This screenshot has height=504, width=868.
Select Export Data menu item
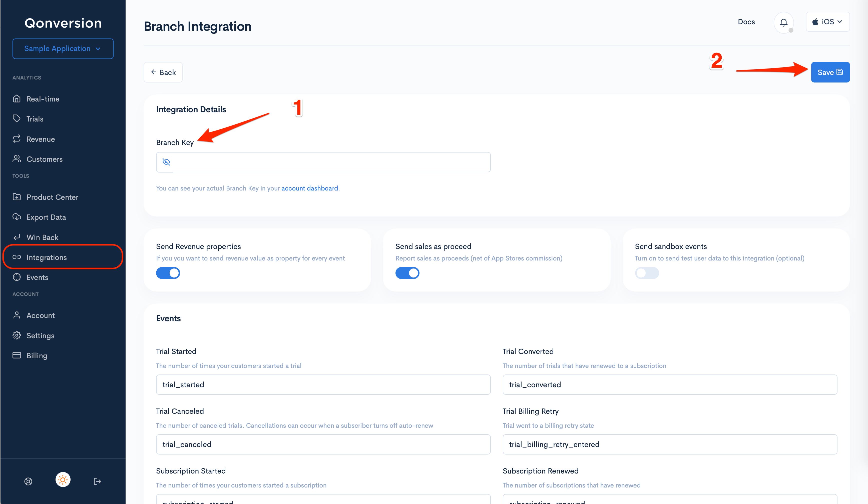coord(46,217)
